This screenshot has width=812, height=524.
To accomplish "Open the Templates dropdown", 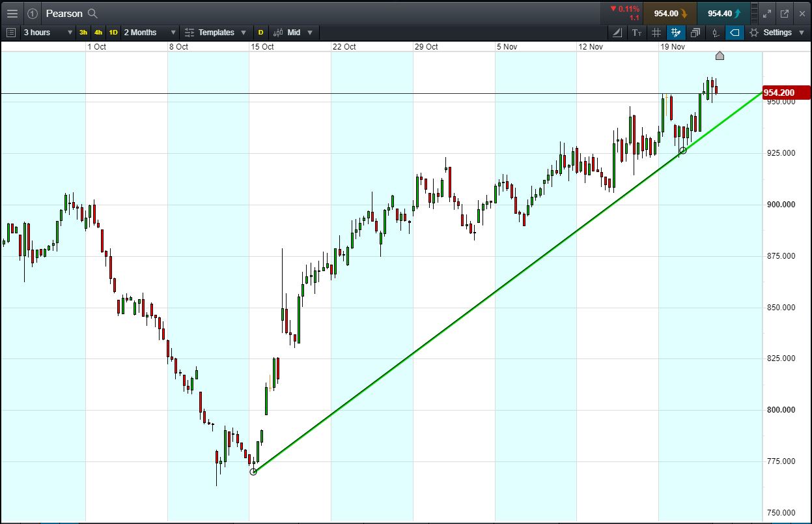I will (216, 32).
